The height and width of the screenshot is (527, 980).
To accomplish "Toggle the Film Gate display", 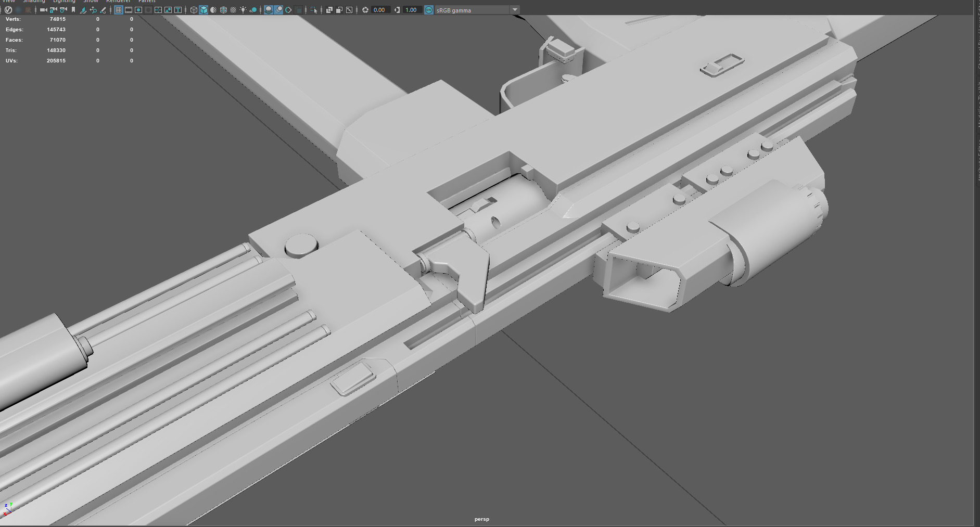I will (128, 10).
